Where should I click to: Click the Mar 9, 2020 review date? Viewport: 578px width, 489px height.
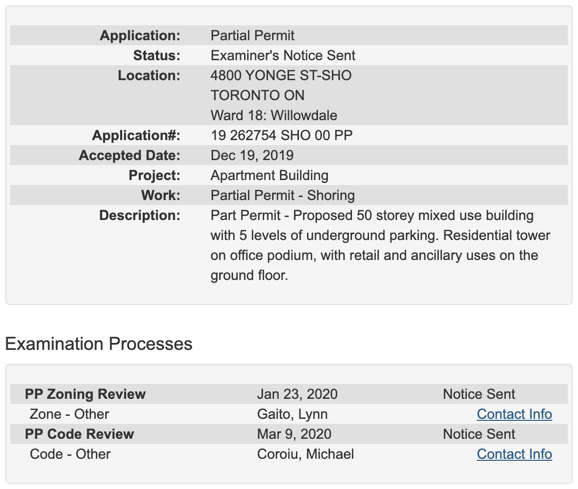[294, 434]
